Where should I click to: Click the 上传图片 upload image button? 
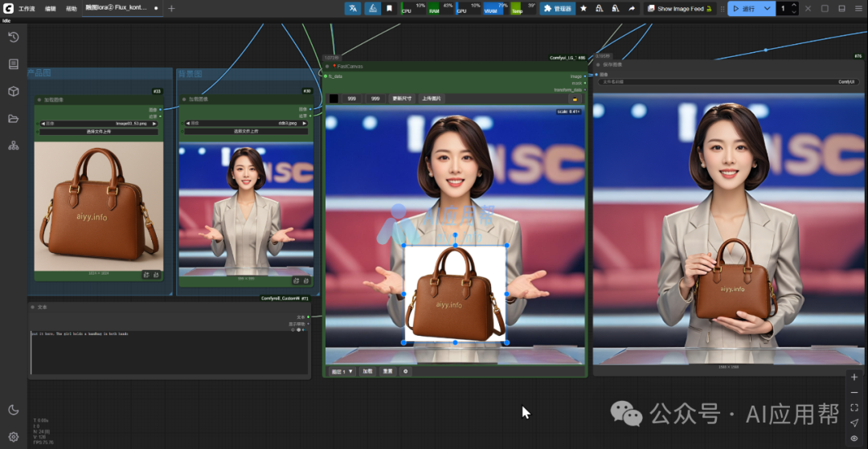432,99
